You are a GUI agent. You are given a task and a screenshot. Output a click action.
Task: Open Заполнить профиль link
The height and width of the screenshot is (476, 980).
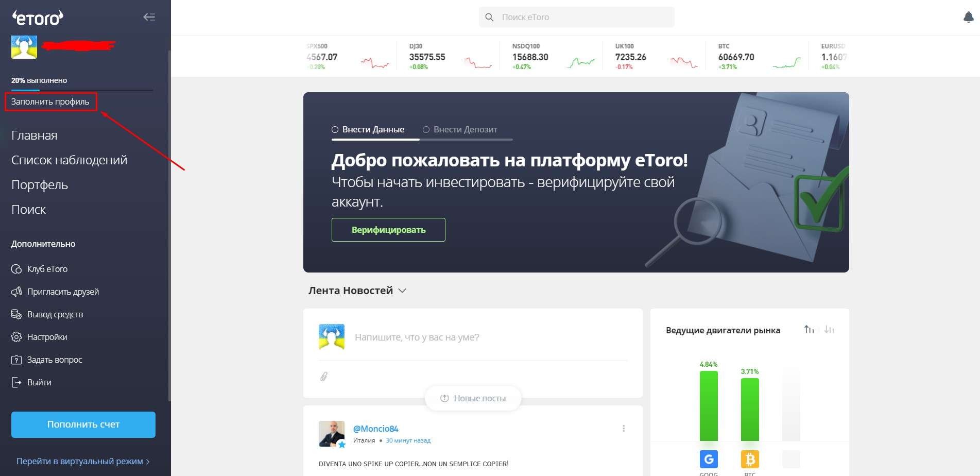(x=50, y=101)
